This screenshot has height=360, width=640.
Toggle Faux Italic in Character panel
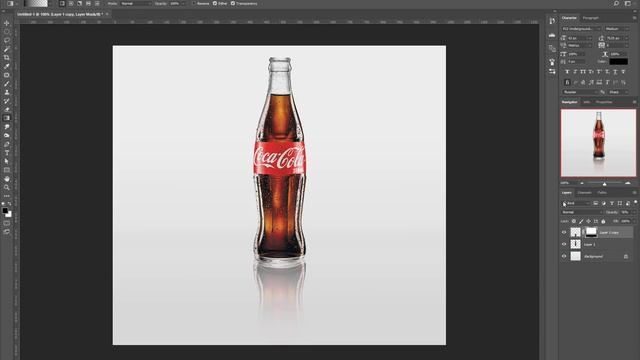tap(575, 72)
